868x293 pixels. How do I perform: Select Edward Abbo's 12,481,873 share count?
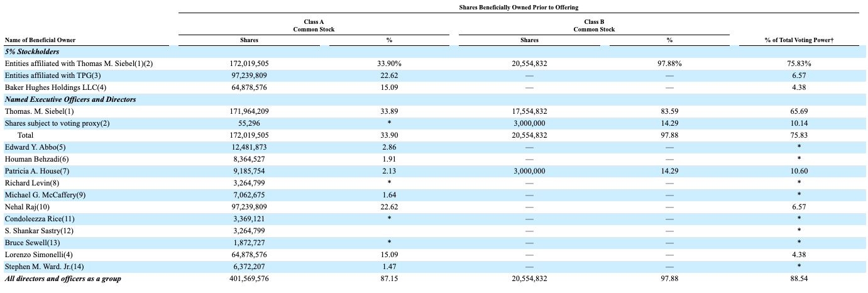pos(250,147)
